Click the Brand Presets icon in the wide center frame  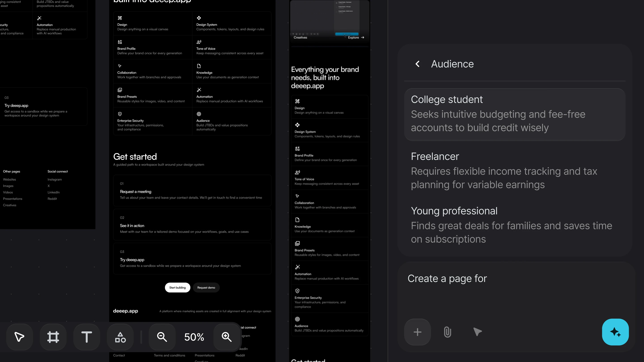point(120,90)
